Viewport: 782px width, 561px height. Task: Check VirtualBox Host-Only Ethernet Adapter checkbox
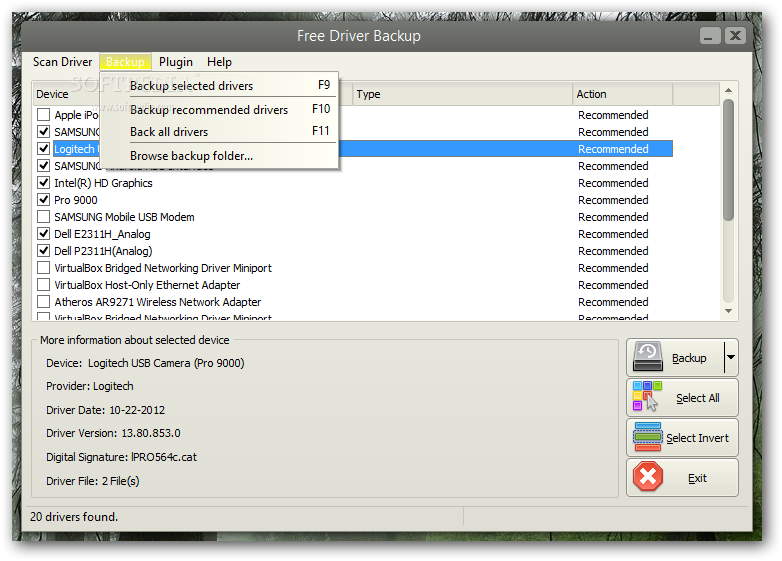tap(43, 284)
